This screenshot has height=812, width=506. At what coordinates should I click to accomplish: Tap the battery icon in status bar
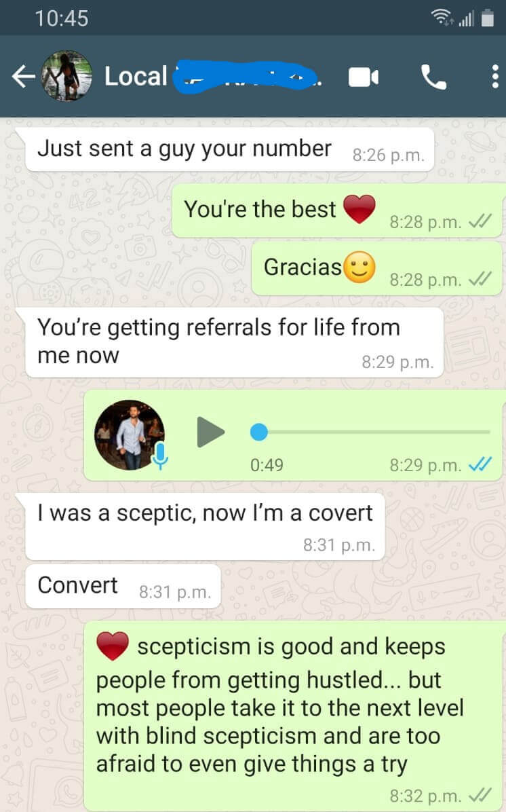(488, 18)
